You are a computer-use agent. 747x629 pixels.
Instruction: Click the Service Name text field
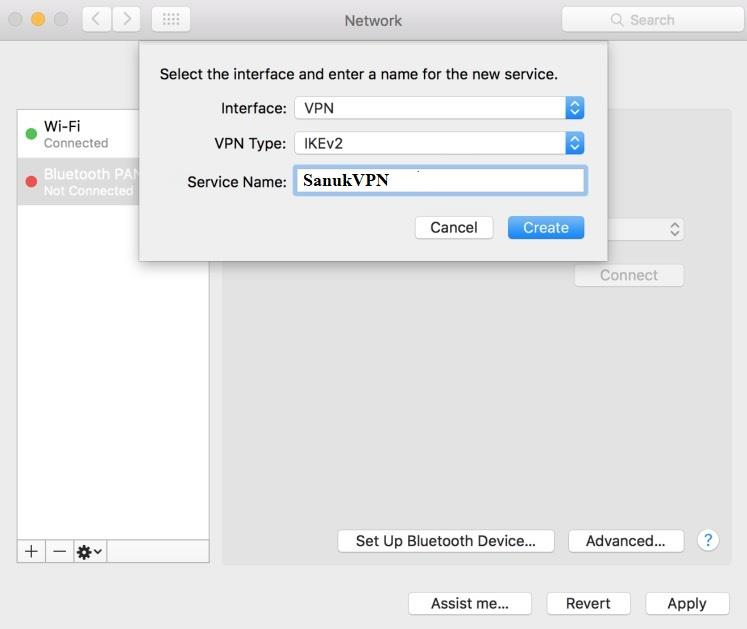[x=440, y=181]
